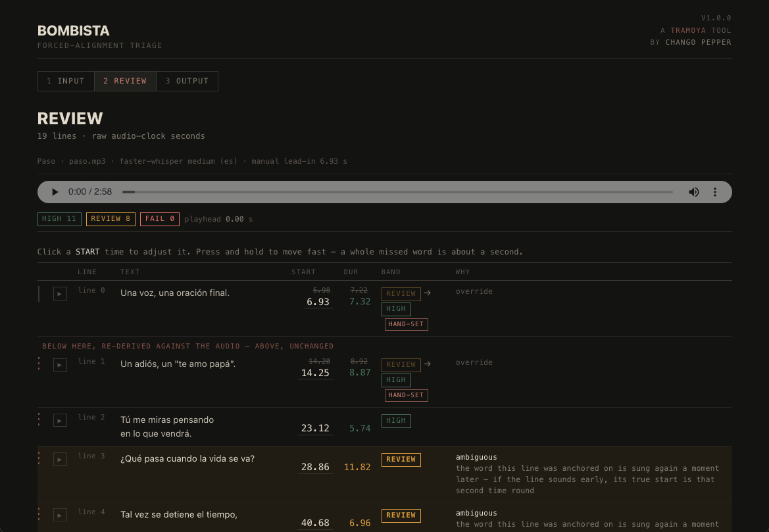Mute the audio player volume
Viewport: 769px width, 532px height.
[x=693, y=192]
